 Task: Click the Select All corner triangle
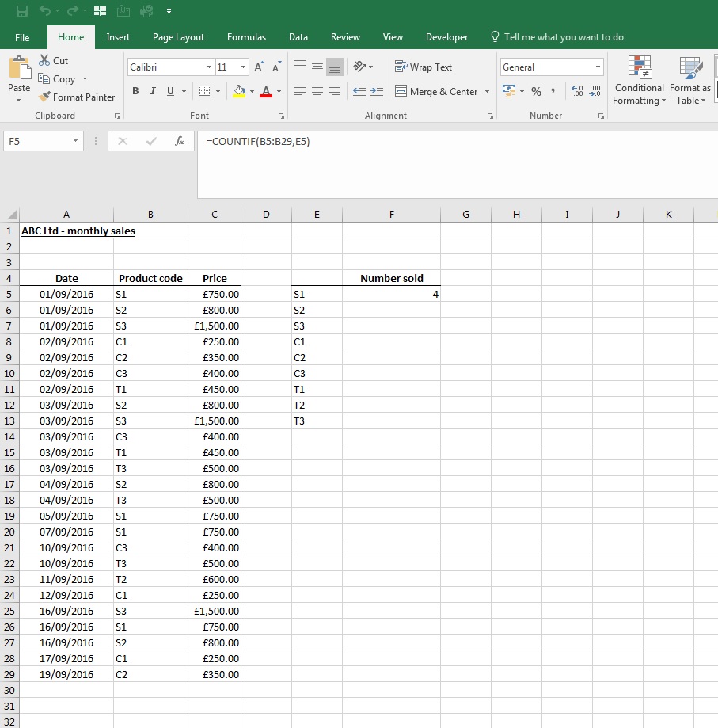12,215
